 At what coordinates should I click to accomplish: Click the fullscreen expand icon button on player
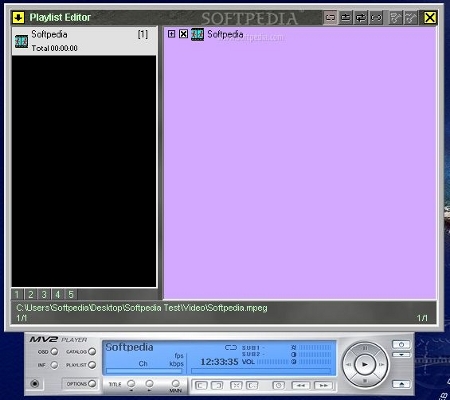coord(236,386)
